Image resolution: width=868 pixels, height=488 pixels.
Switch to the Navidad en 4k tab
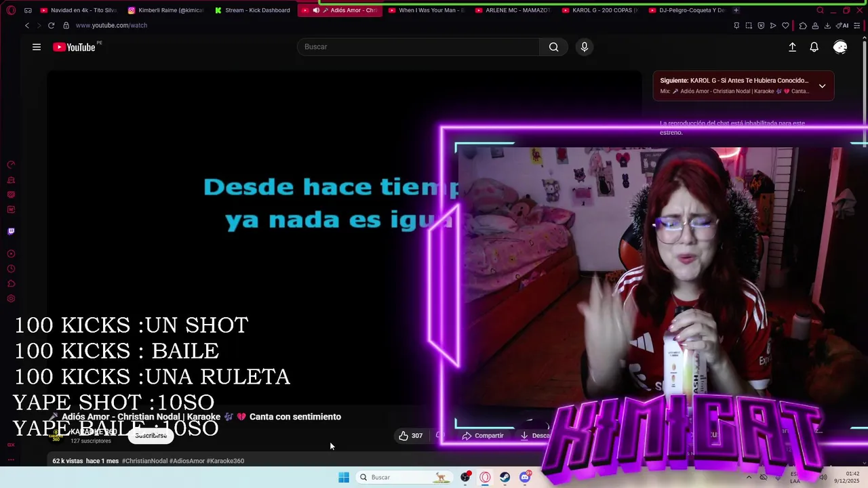(79, 10)
